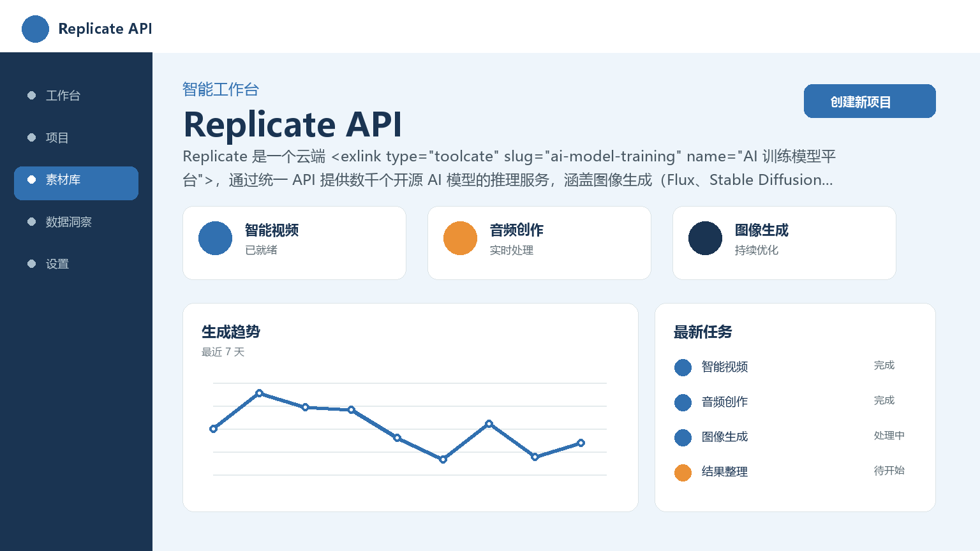Click the 实时处理 status text

(512, 250)
